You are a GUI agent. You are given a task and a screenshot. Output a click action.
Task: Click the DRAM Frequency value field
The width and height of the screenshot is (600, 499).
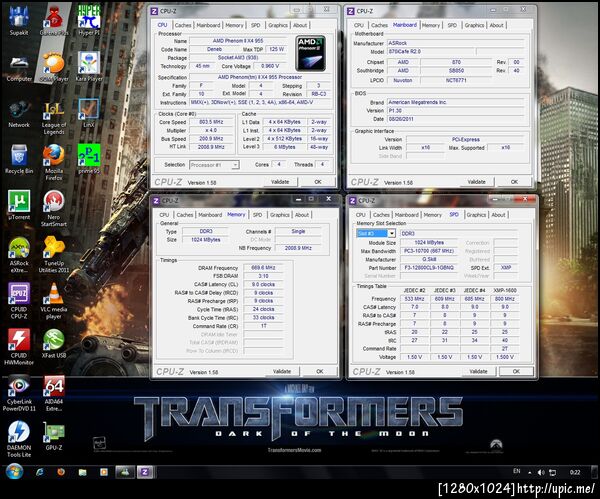click(263, 267)
